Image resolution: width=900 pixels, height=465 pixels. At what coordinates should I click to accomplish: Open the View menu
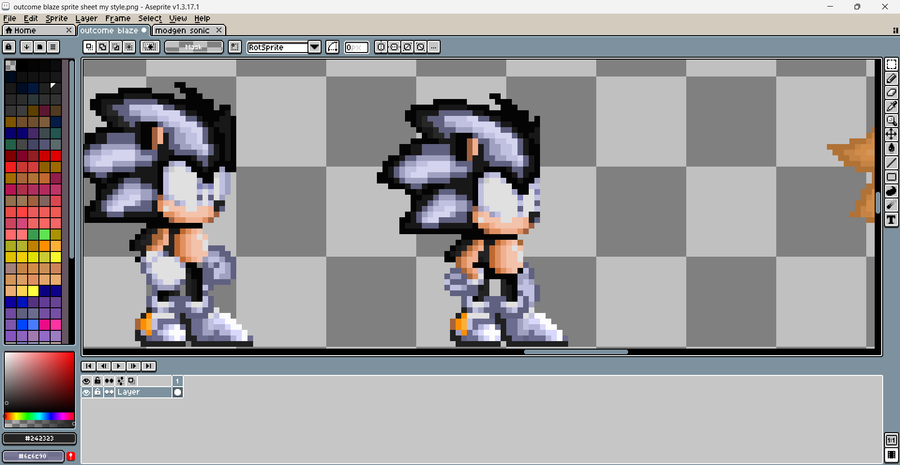click(x=178, y=18)
